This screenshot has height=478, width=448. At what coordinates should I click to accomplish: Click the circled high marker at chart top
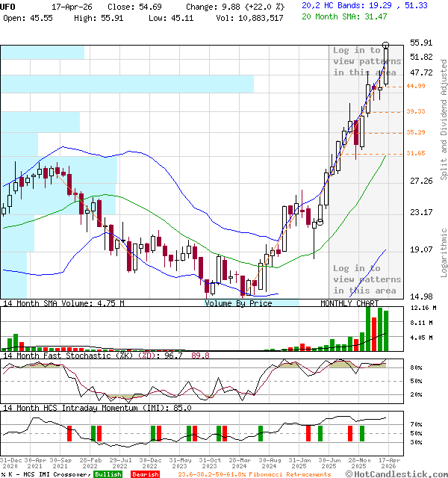tap(386, 46)
